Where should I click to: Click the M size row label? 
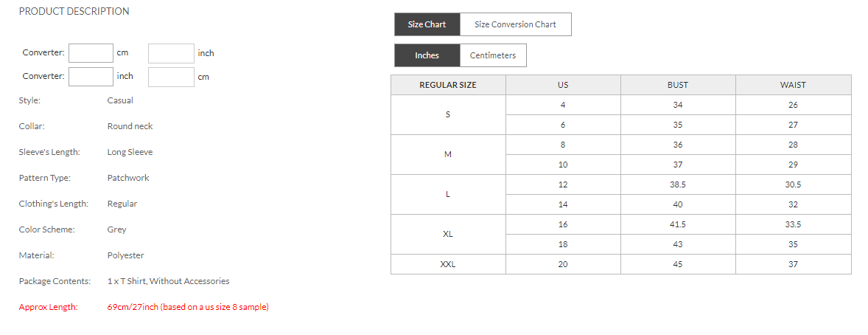pyautogui.click(x=448, y=154)
